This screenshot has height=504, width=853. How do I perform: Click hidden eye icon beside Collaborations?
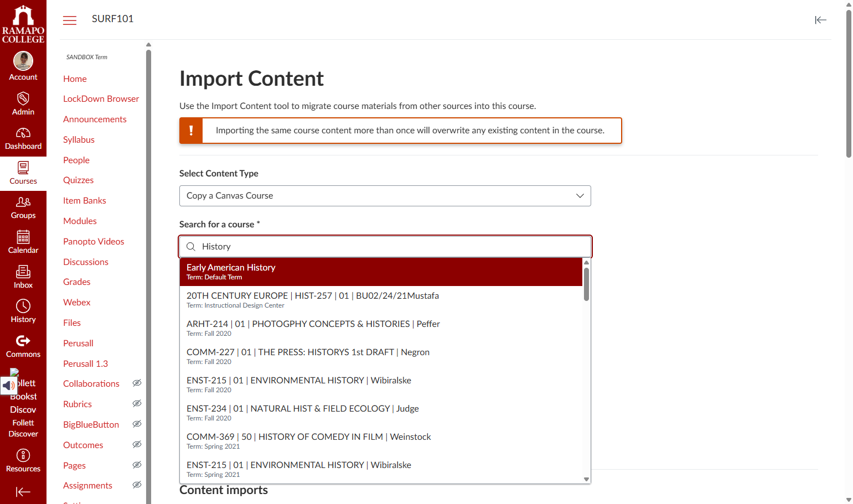coord(137,383)
